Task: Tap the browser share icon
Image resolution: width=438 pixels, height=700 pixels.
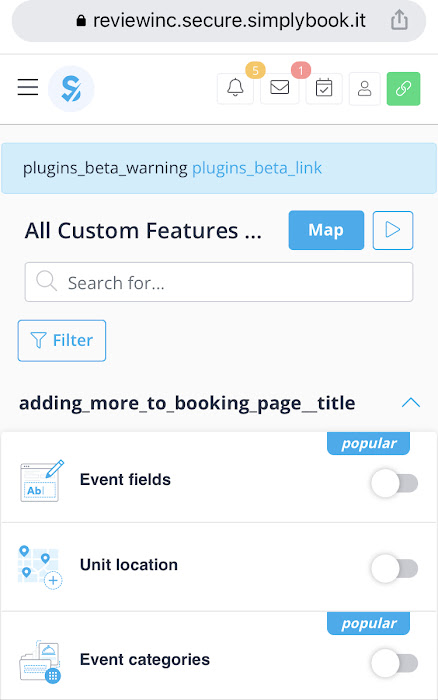Action: (x=399, y=20)
